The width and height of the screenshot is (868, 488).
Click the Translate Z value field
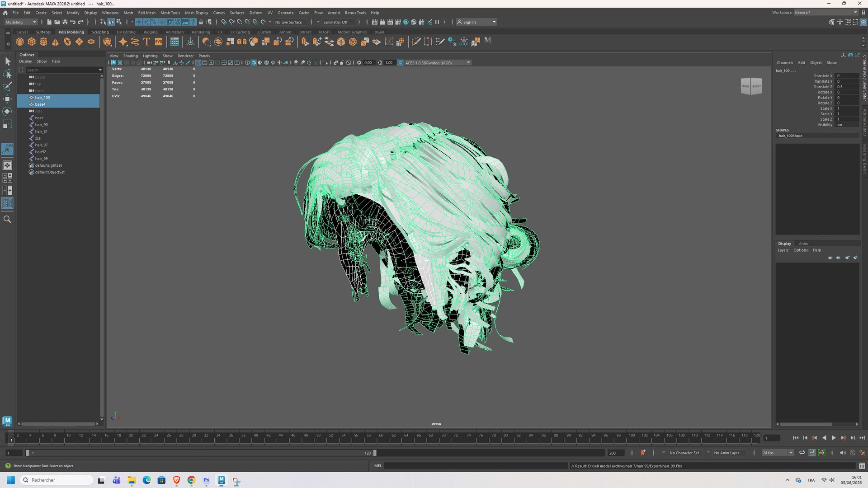pos(847,87)
